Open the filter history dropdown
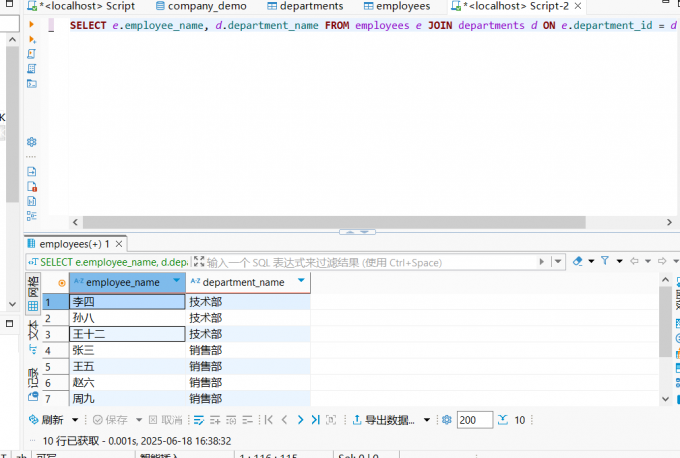680x458 pixels. pos(558,262)
